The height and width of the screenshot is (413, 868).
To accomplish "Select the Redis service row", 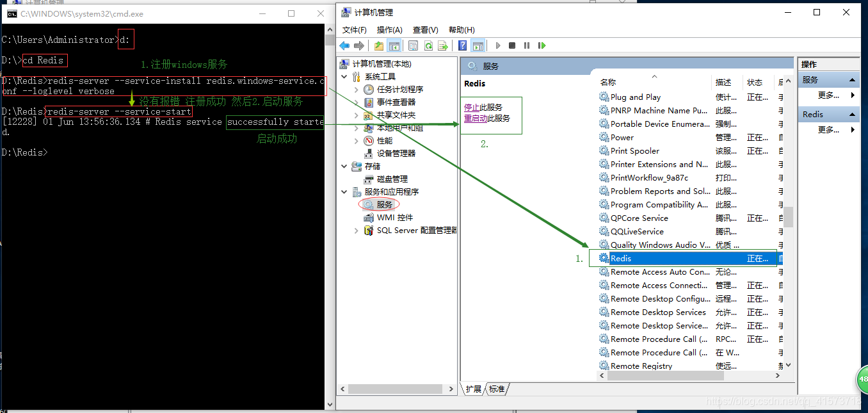I will click(690, 259).
